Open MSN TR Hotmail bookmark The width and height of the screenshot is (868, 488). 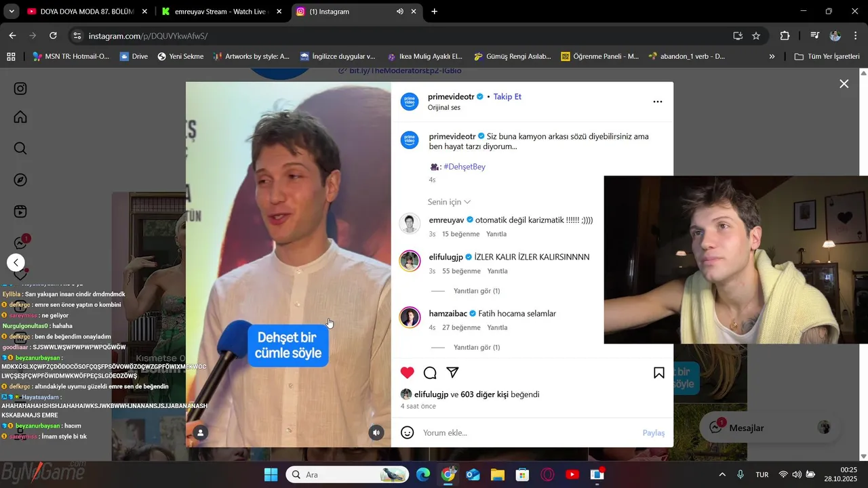coord(71,57)
